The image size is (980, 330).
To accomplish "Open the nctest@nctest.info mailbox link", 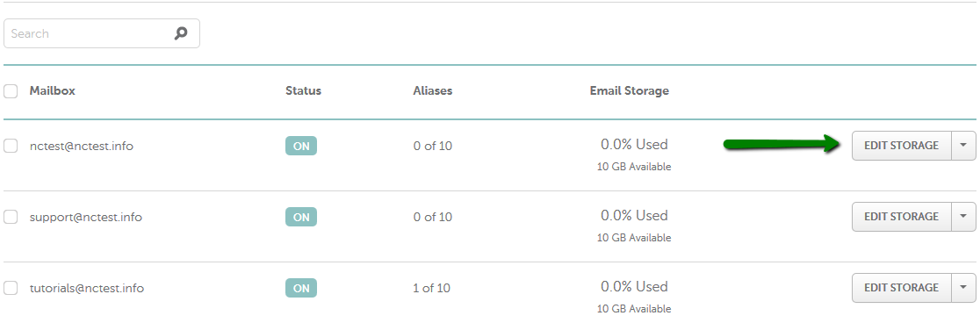I will pyautogui.click(x=82, y=147).
